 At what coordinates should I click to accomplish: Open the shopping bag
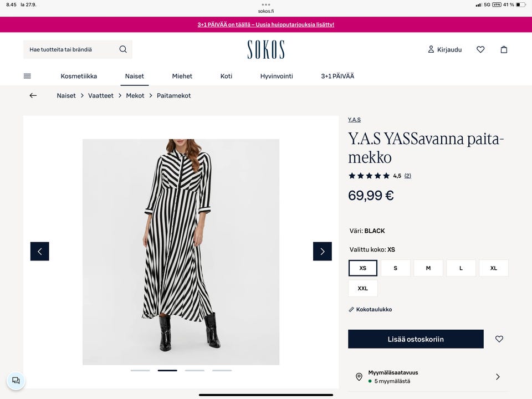[x=504, y=49]
